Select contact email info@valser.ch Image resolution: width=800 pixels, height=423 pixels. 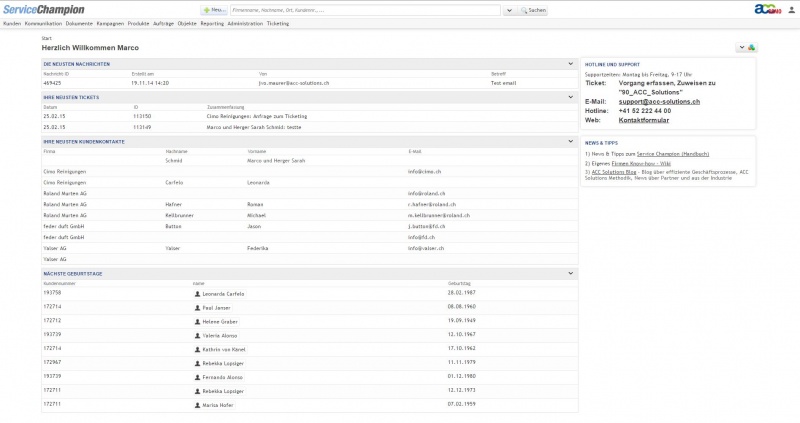pos(426,248)
